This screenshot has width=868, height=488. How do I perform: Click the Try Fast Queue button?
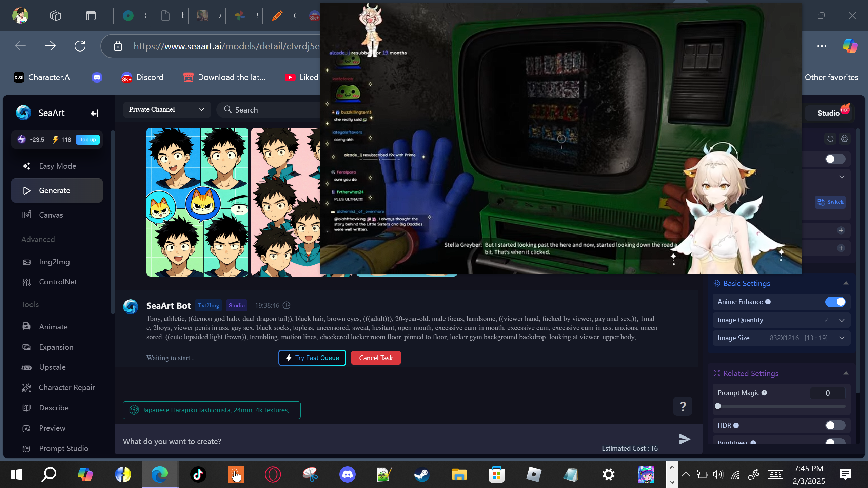coord(312,358)
